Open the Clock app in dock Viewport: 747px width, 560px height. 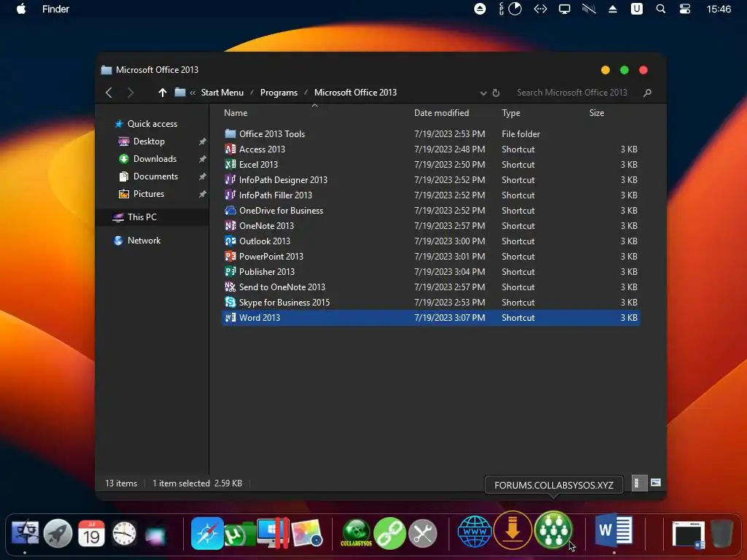[x=124, y=533]
